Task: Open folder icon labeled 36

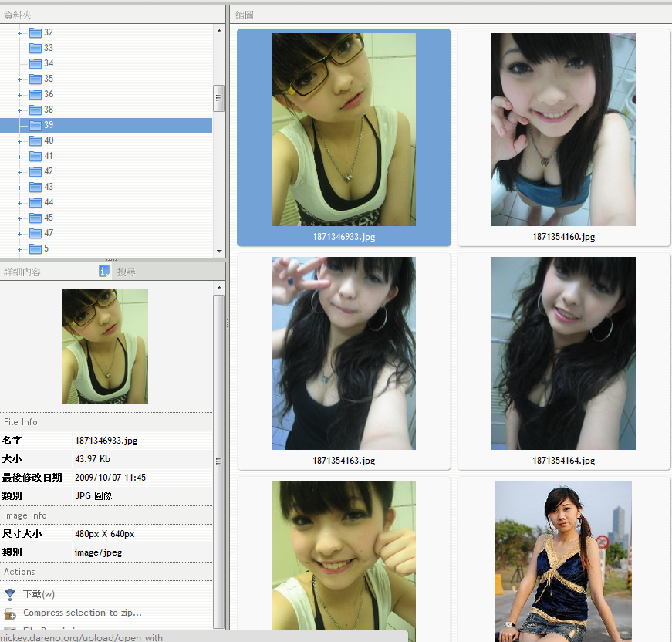Action: (35, 94)
